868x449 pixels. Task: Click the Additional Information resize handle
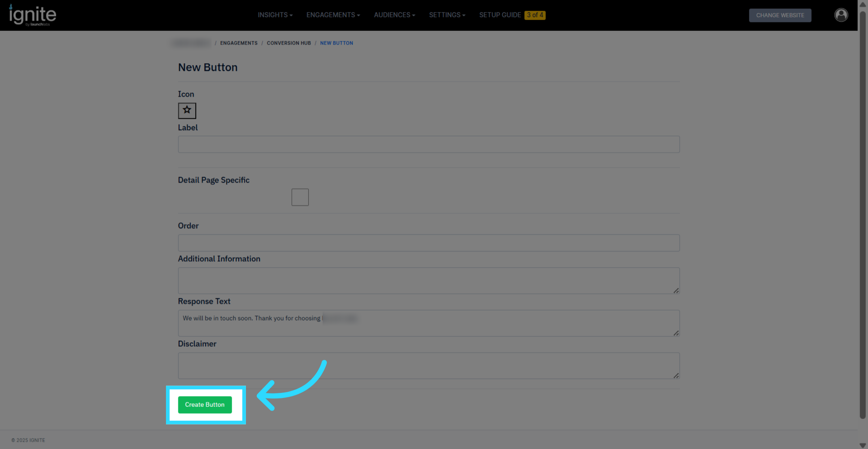coord(676,290)
